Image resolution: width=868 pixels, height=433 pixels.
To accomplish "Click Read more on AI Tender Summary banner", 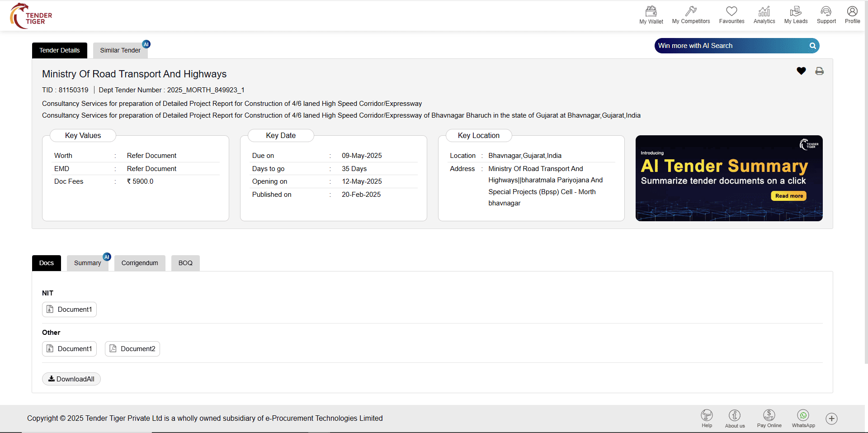I will pos(789,196).
